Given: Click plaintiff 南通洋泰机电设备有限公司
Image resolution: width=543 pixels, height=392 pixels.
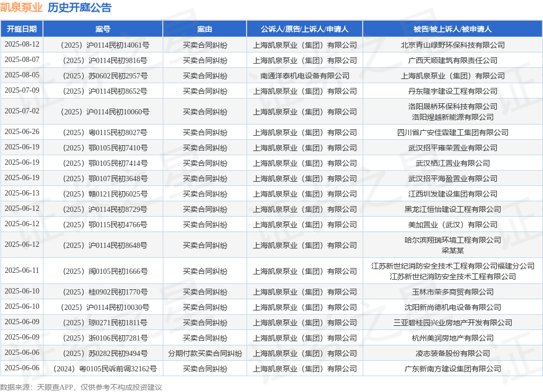Looking at the screenshot, I should (305, 76).
